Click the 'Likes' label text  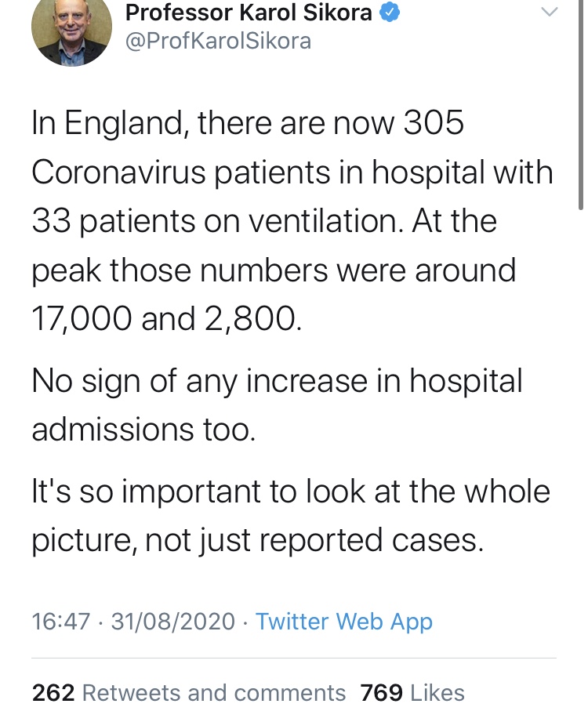[437, 693]
